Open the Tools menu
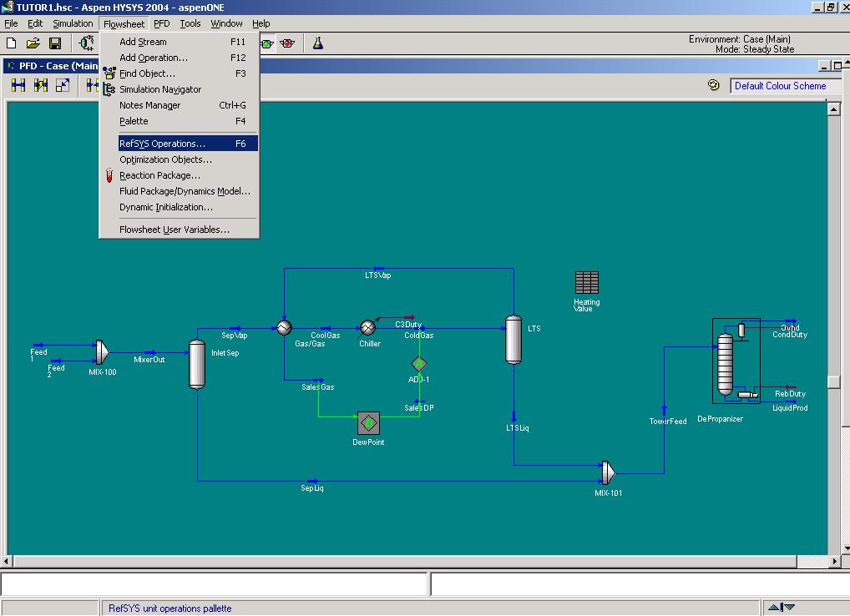850x616 pixels. pyautogui.click(x=190, y=23)
